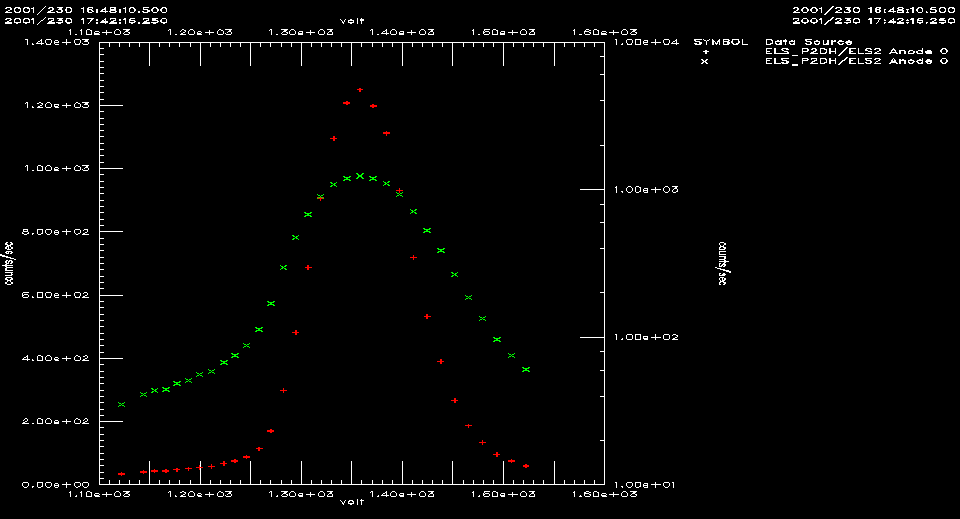Click the 1.00e+02 label on the right log axis

(646, 337)
